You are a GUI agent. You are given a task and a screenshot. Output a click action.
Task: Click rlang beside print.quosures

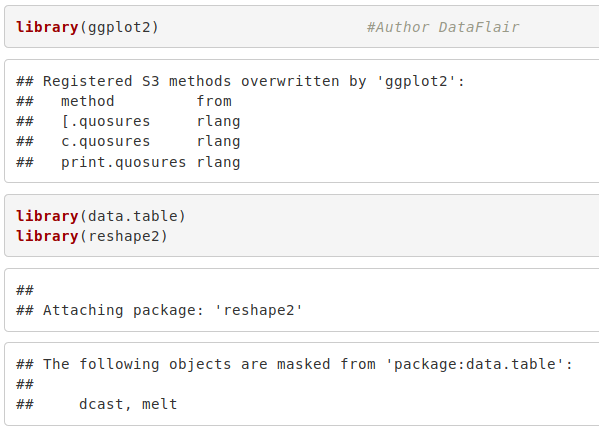pos(219,162)
